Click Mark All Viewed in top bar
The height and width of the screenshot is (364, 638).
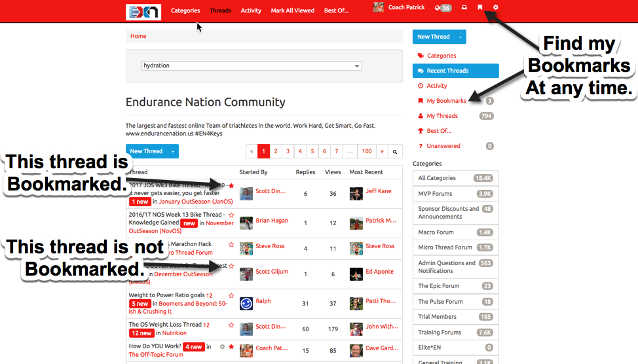293,10
